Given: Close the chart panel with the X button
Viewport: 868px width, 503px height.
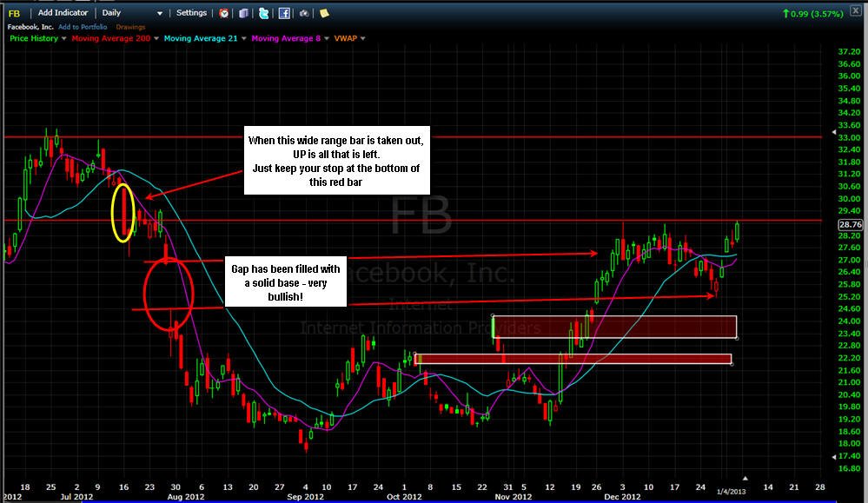Looking at the screenshot, I should [855, 10].
